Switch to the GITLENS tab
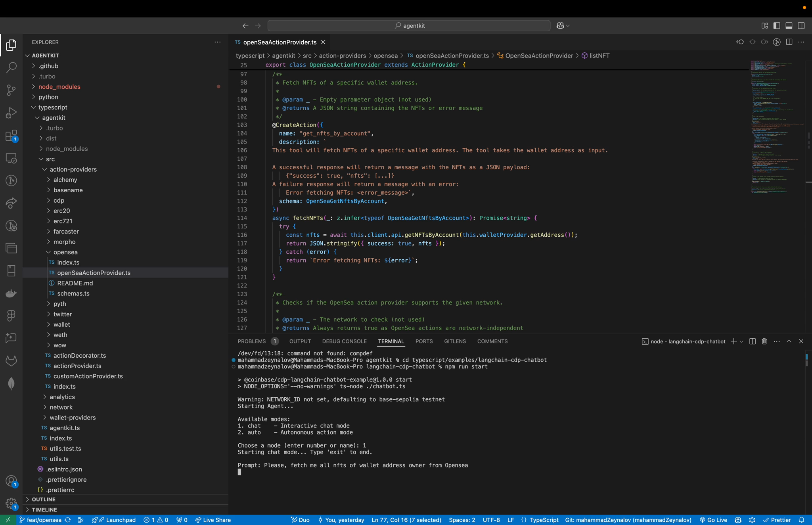 [455, 341]
